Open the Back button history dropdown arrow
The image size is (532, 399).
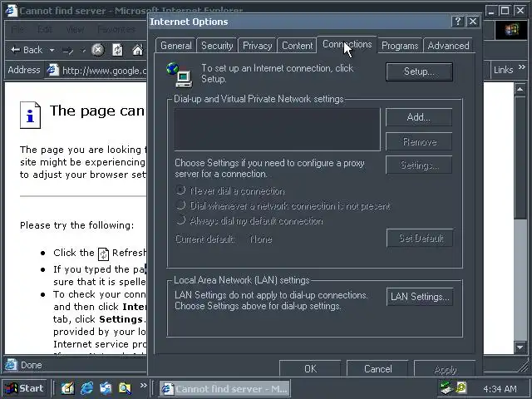pos(52,50)
